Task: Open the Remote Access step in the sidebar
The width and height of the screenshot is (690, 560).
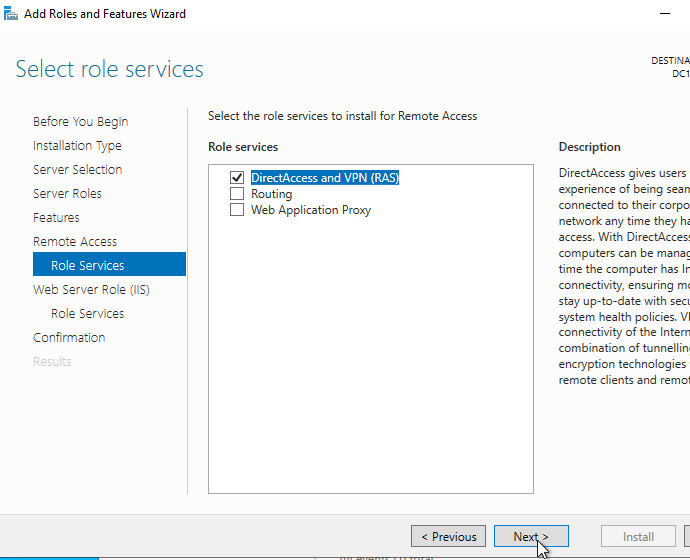Action: coord(75,242)
